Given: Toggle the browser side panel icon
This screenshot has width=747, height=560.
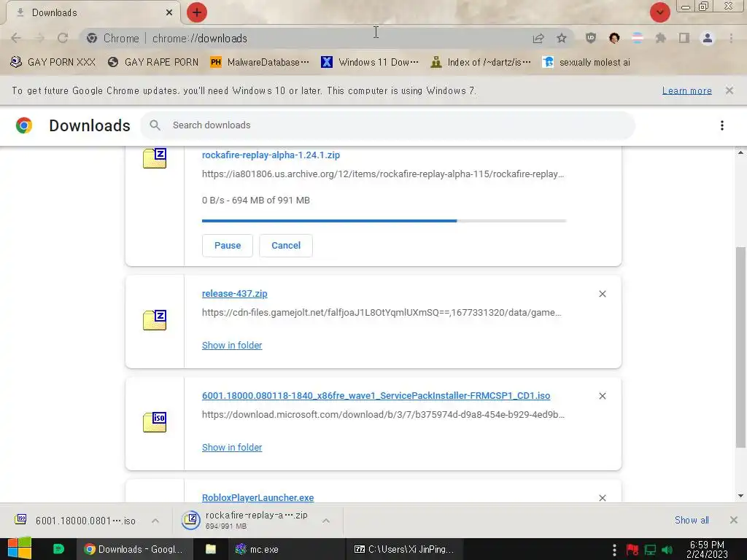Looking at the screenshot, I should point(684,38).
